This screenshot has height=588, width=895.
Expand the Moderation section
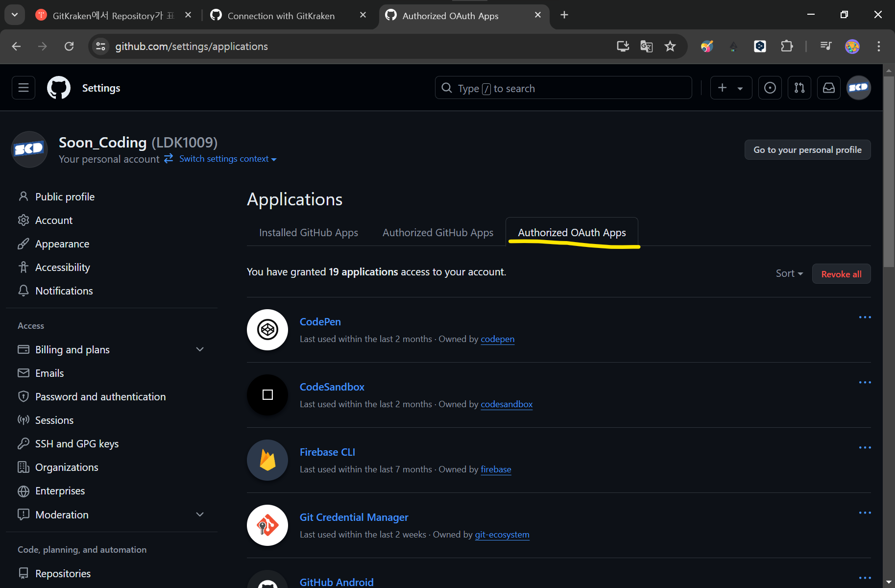pyautogui.click(x=200, y=514)
